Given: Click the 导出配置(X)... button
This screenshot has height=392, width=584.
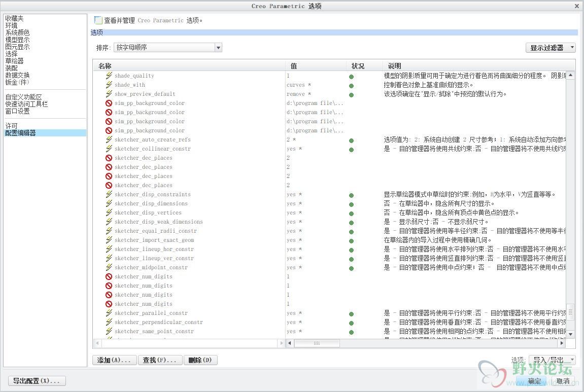Looking at the screenshot, I should click(x=37, y=381).
